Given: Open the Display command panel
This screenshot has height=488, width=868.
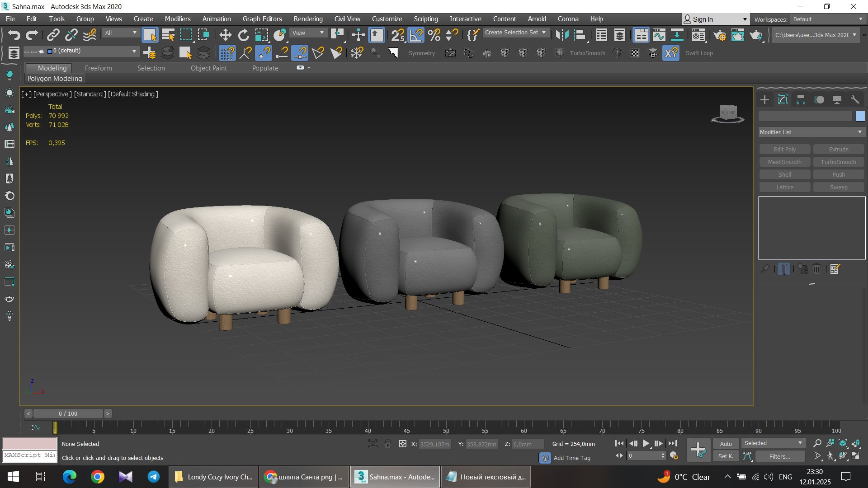Looking at the screenshot, I should tap(837, 99).
